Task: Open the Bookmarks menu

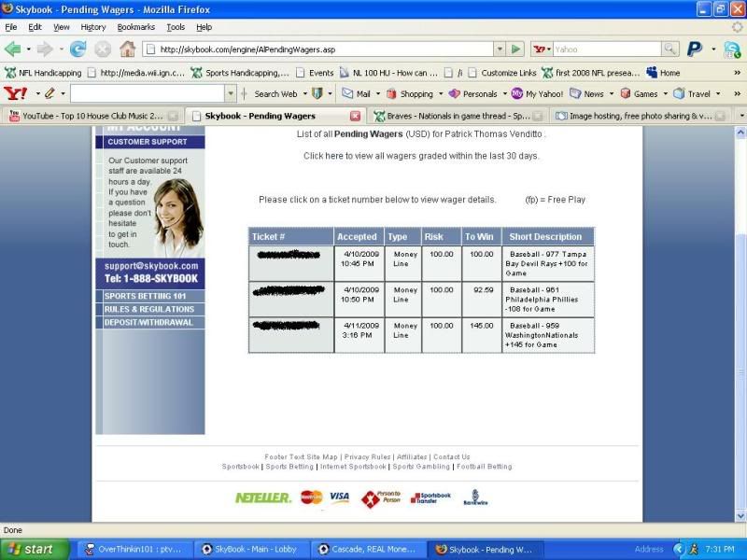Action: tap(135, 27)
